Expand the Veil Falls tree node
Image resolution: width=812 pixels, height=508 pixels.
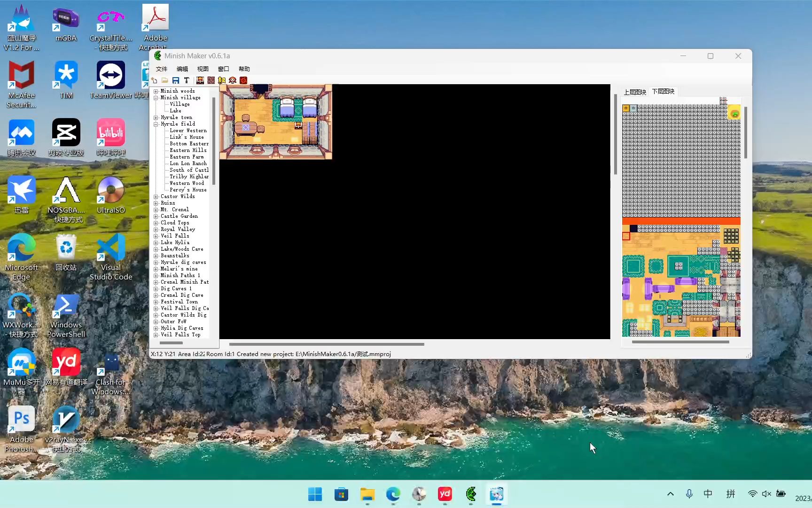pos(156,236)
